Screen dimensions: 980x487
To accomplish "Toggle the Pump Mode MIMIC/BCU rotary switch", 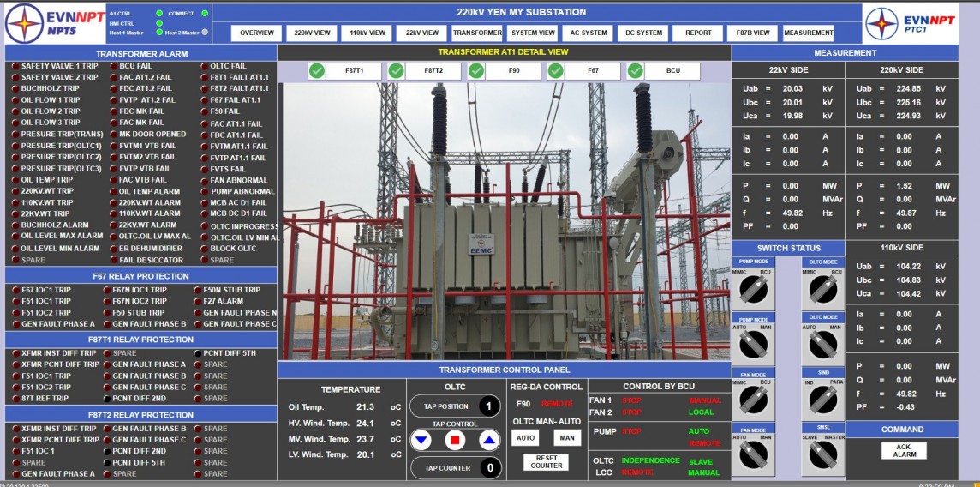I will [x=754, y=290].
